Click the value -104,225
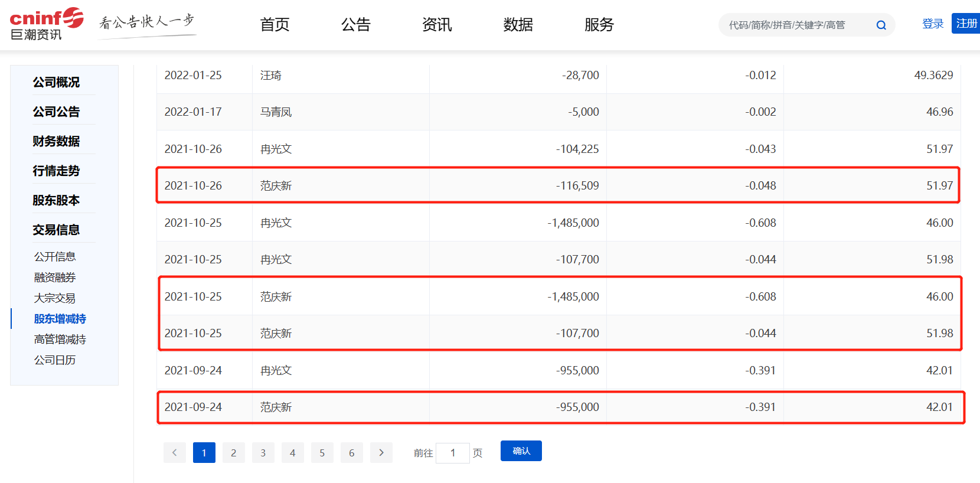 (x=577, y=149)
